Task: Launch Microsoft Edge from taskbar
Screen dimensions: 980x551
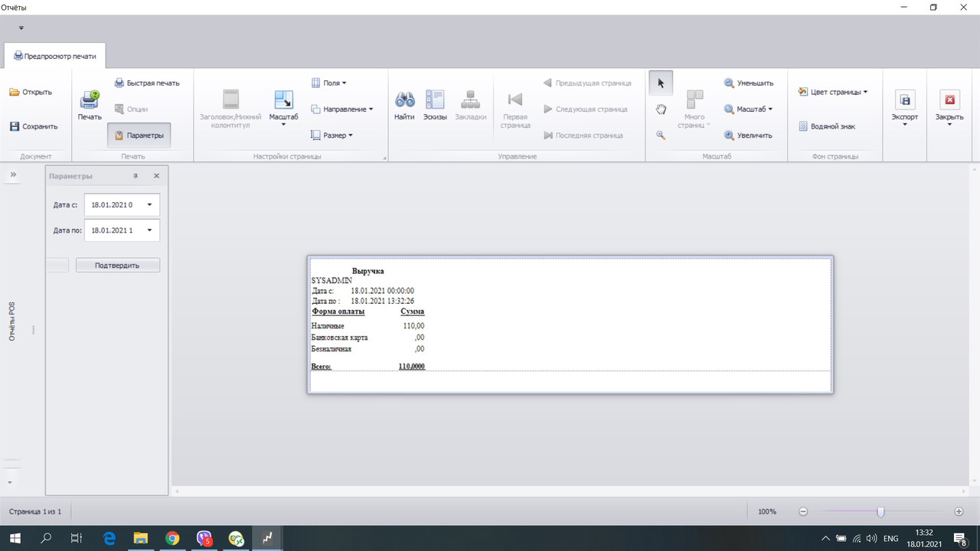Action: coord(109,538)
